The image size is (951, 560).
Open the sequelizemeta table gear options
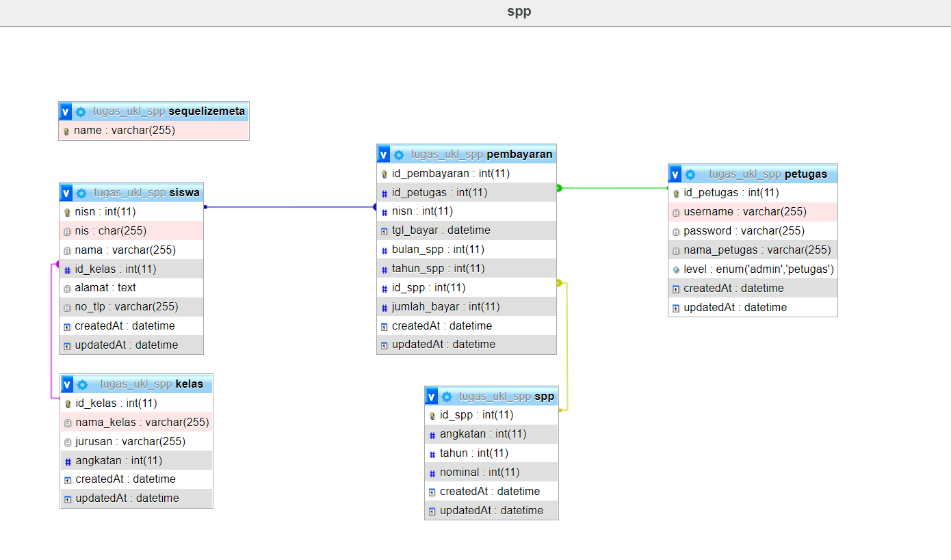tap(81, 111)
